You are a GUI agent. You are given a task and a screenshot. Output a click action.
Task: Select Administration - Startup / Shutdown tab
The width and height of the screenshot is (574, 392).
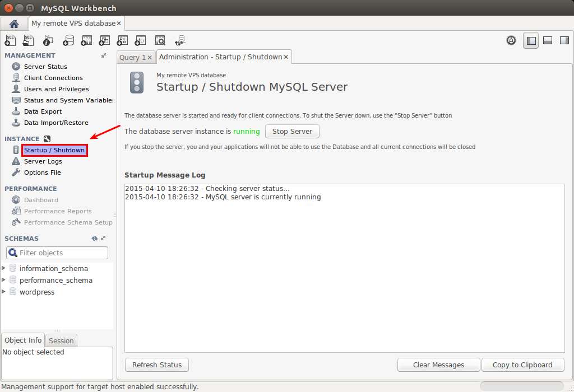(220, 57)
